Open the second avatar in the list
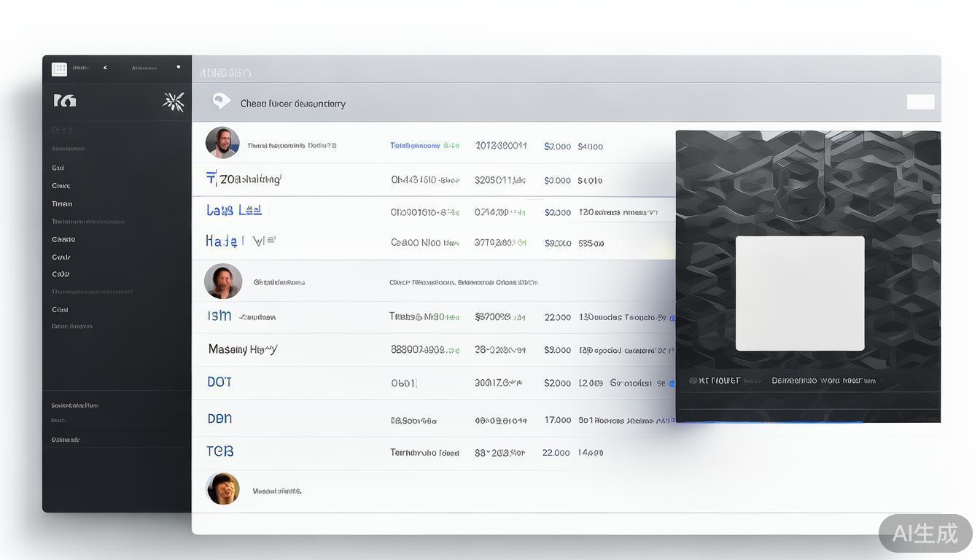The image size is (980, 560). [x=223, y=281]
